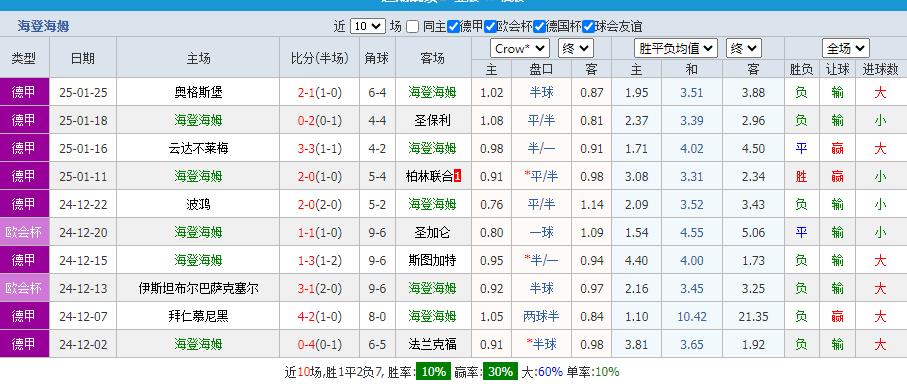
Task: Uncheck the 德甲 filter checkbox
Action: pos(454,27)
